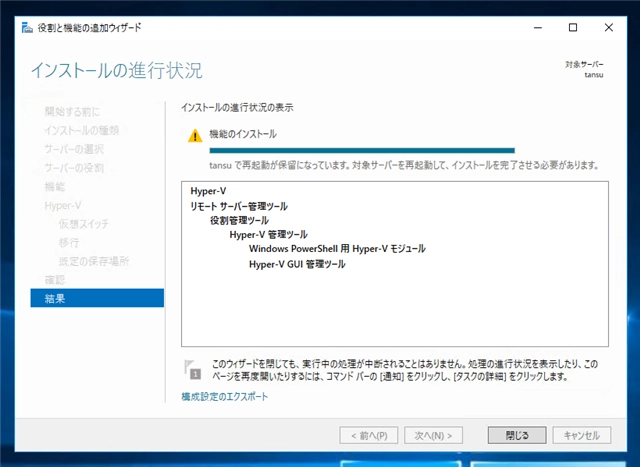The height and width of the screenshot is (467, 640).
Task: Click the < 前へ(P) button
Action: click(x=369, y=435)
